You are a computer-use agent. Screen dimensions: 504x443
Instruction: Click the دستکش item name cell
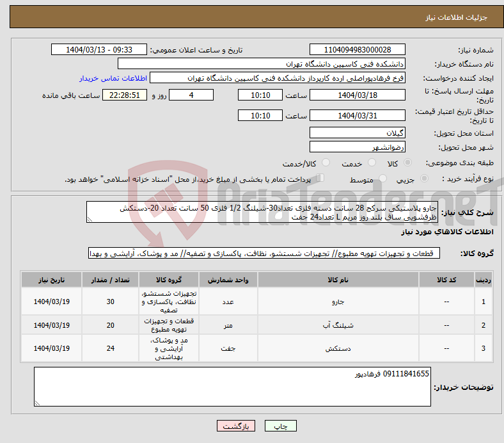coord(338,348)
